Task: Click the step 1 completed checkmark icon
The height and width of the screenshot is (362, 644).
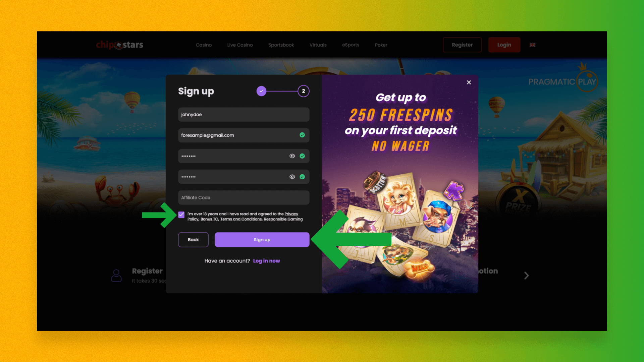Action: coord(261,91)
